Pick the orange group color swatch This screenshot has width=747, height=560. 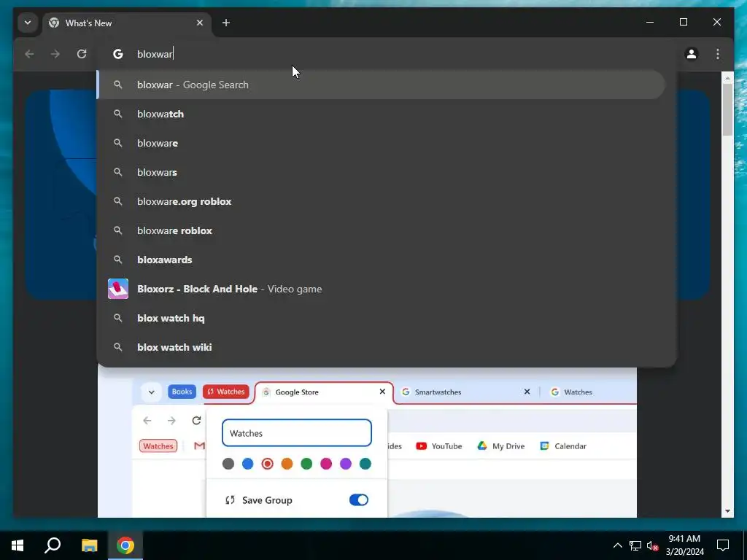click(x=287, y=463)
